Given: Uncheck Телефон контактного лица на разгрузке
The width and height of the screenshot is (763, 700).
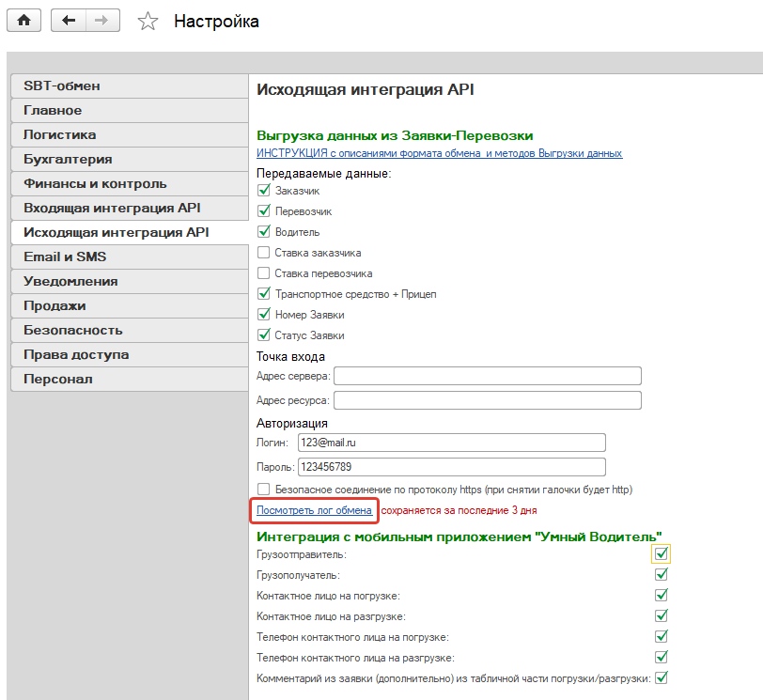Looking at the screenshot, I should pyautogui.click(x=662, y=657).
